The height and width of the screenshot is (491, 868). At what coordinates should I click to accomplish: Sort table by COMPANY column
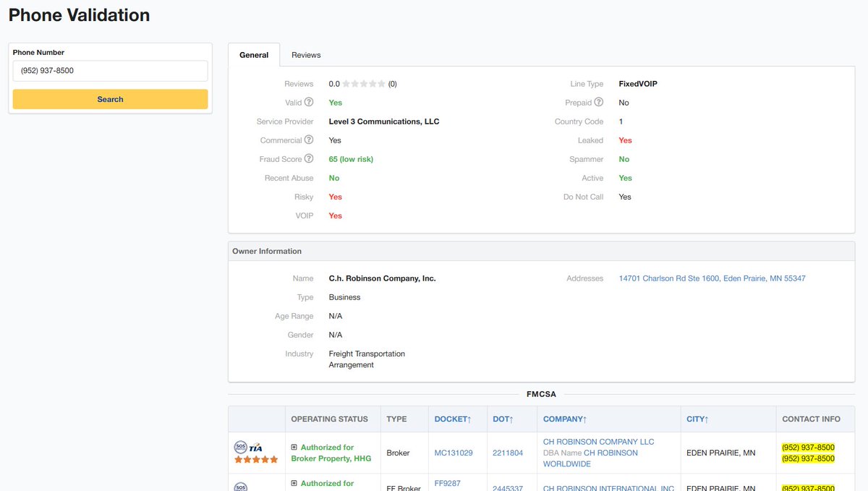[564, 419]
